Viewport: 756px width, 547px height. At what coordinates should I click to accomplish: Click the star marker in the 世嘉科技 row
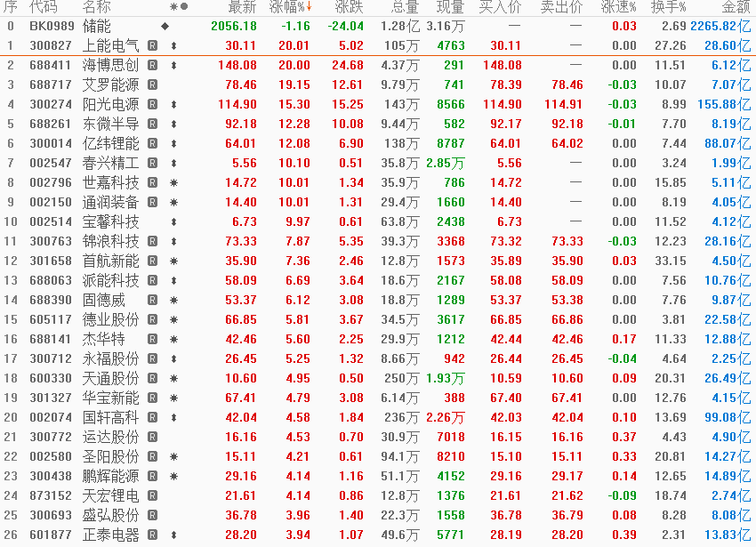[x=174, y=183]
